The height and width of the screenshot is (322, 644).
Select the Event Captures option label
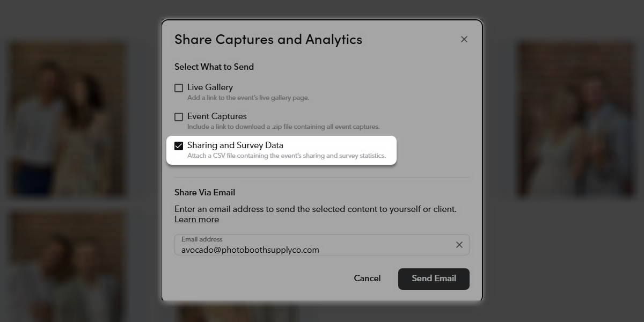point(217,116)
